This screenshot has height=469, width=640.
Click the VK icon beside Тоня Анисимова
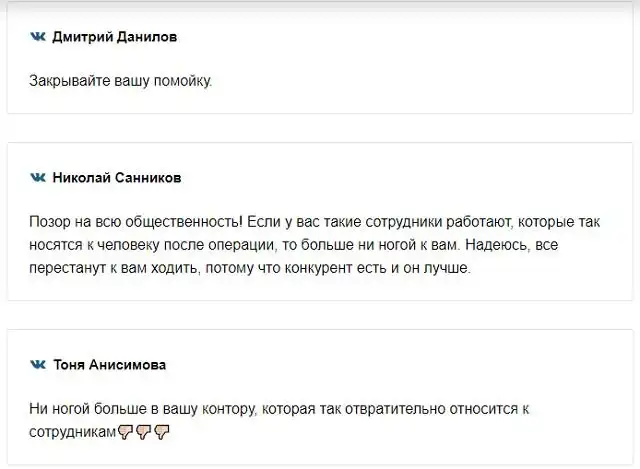click(38, 365)
